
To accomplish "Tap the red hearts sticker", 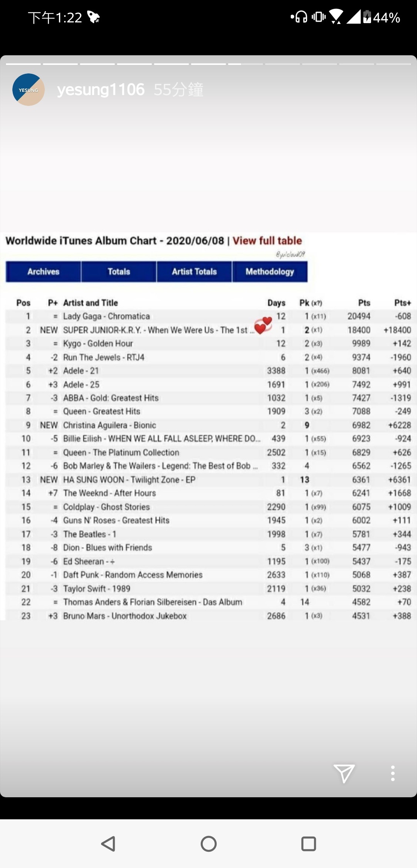I will [263, 325].
